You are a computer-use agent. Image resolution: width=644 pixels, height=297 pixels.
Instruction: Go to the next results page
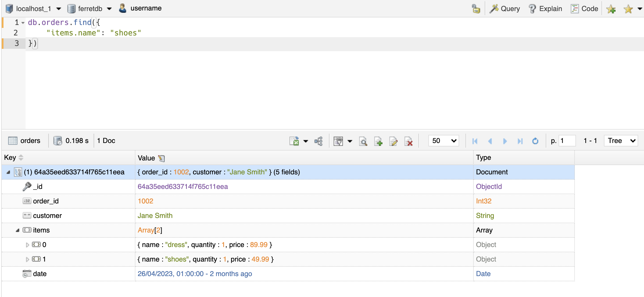click(x=505, y=141)
